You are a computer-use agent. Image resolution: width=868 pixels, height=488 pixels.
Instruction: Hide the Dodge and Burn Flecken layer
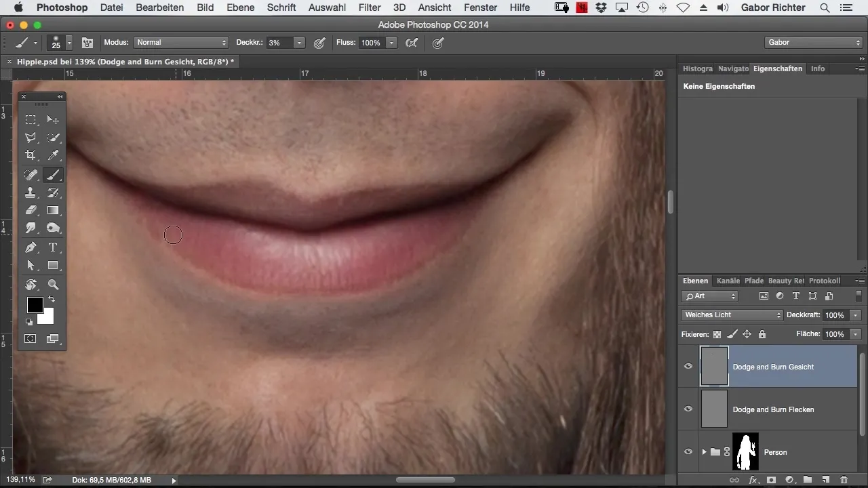point(688,409)
